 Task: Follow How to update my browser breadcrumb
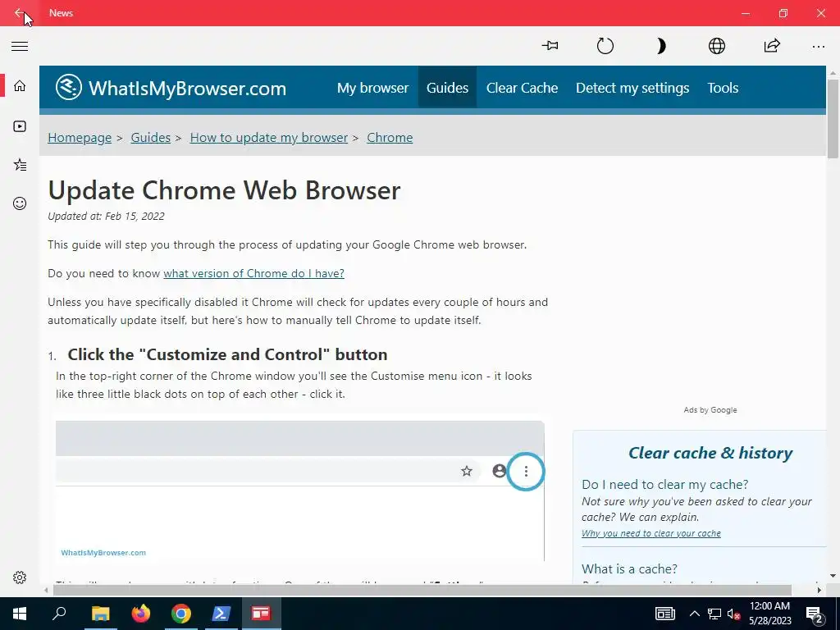[x=269, y=138]
